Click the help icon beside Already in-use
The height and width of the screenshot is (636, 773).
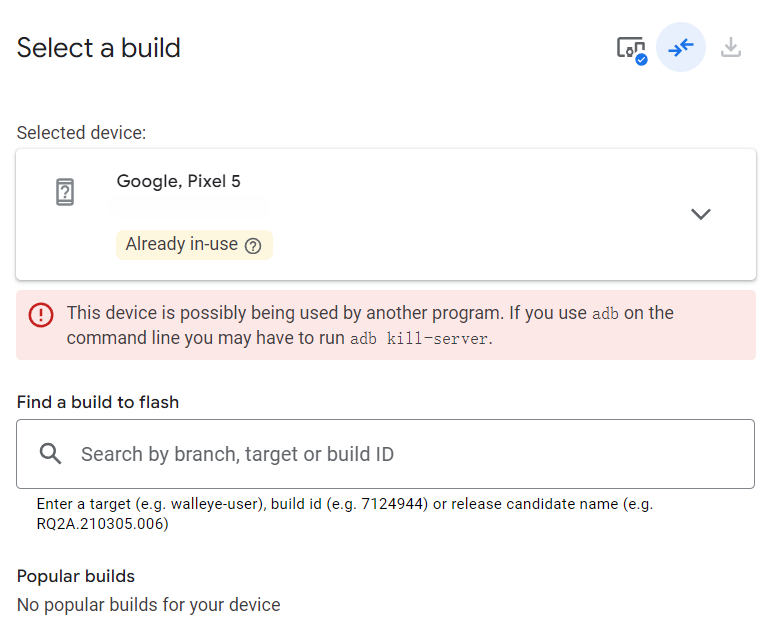253,245
